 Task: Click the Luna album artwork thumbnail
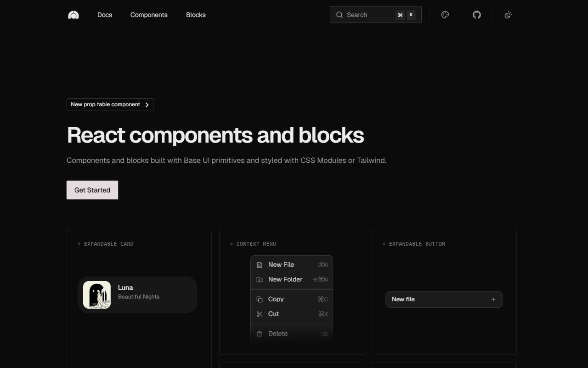97,295
